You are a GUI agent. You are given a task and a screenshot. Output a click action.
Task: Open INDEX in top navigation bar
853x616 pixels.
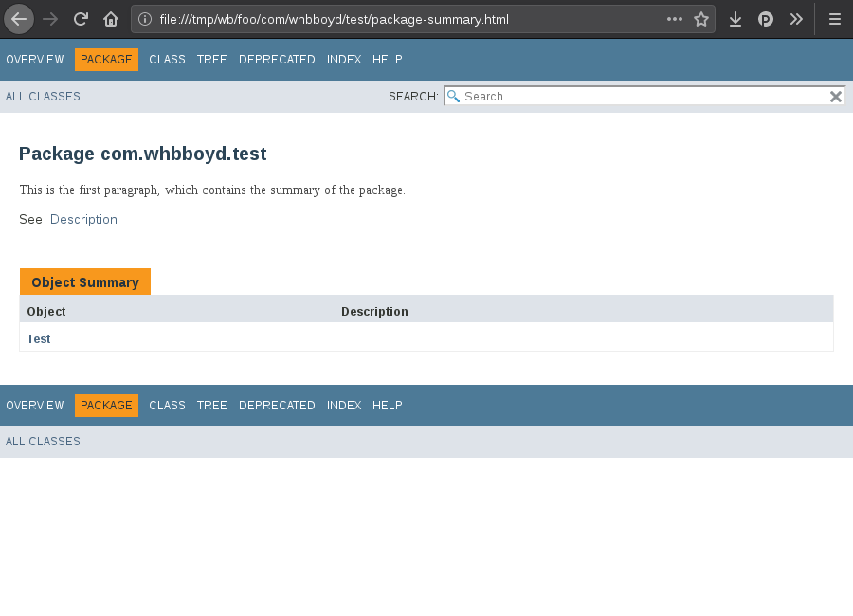[344, 60]
